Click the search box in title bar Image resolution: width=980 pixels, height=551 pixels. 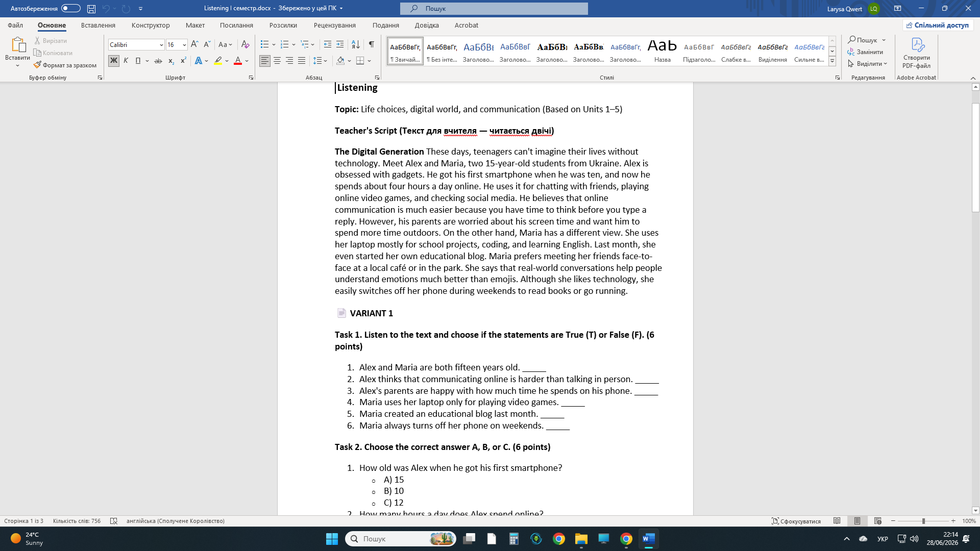[494, 9]
